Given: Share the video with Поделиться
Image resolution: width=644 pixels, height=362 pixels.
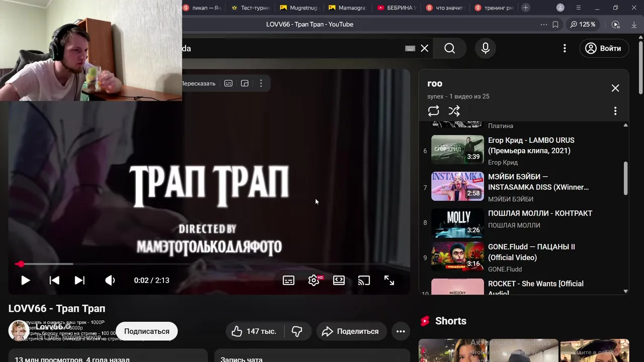Looking at the screenshot, I should 351,331.
